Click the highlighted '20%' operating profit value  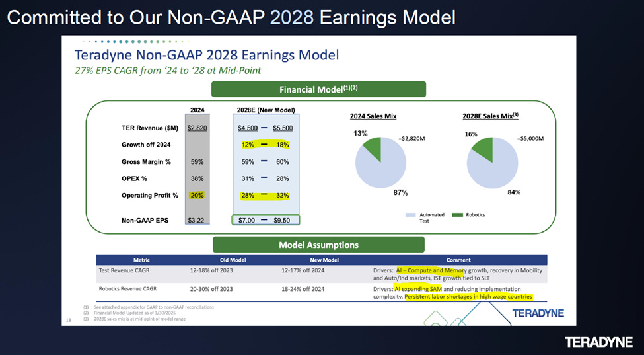click(197, 196)
